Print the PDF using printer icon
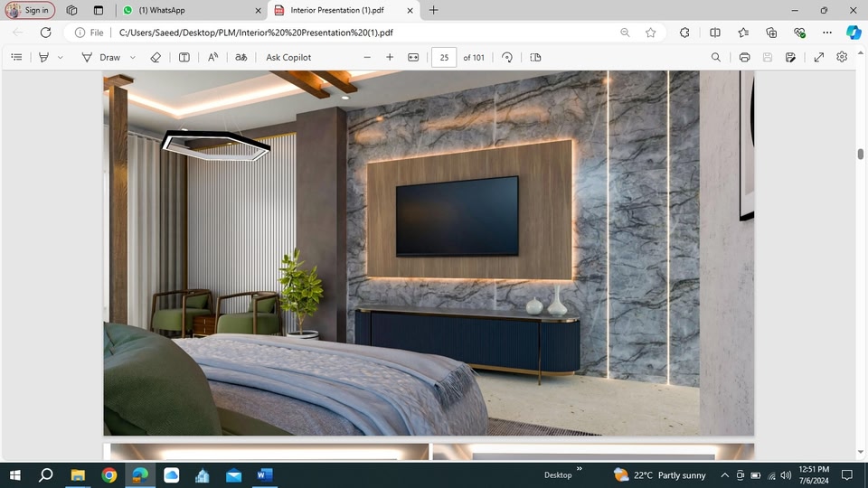The width and height of the screenshot is (868, 488). [x=744, y=57]
